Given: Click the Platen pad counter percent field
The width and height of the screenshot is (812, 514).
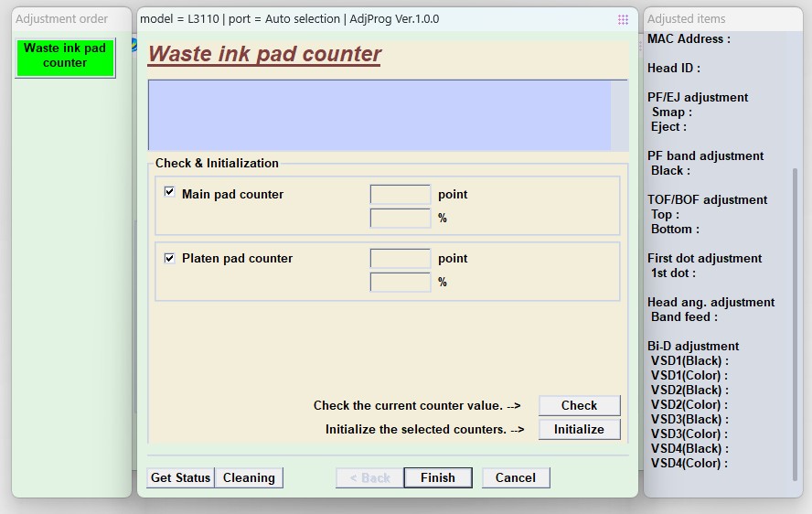Looking at the screenshot, I should point(401,283).
